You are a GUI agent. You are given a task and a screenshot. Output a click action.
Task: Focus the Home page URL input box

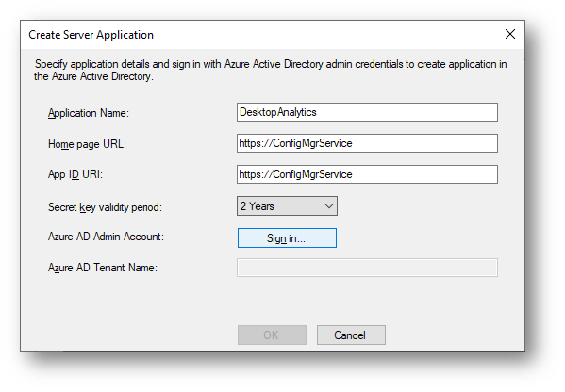click(367, 143)
